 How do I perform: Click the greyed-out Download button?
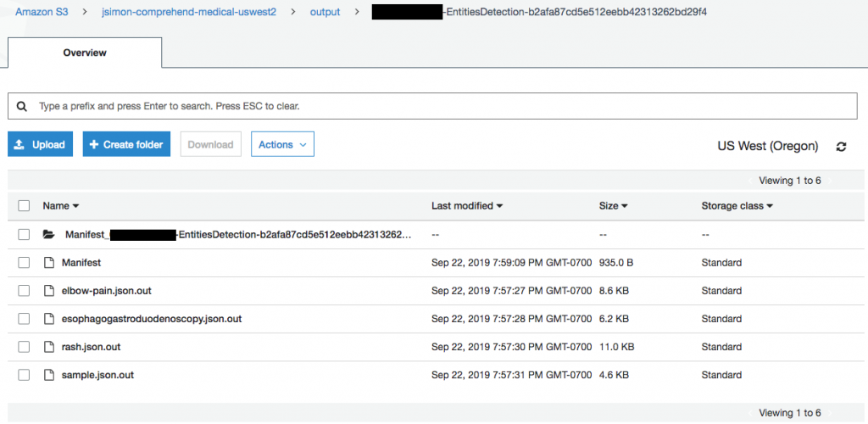(210, 144)
